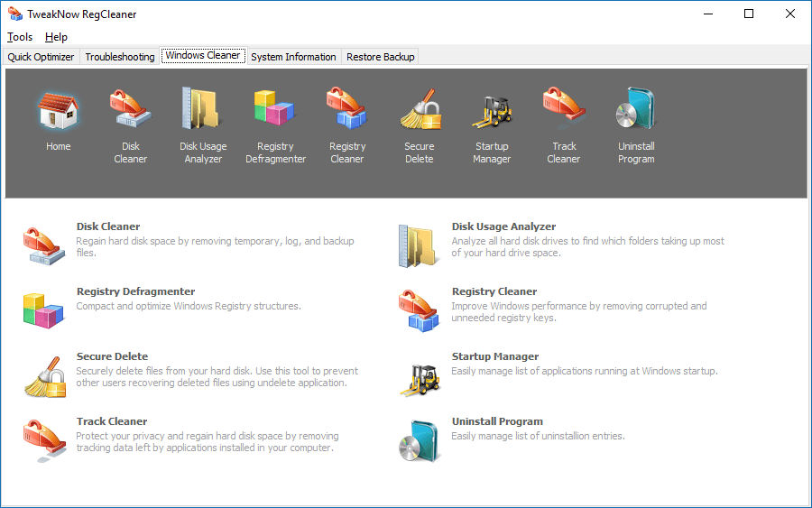Viewport: 812px width, 508px height.
Task: Click the Secure Delete list heading
Action: coord(113,356)
